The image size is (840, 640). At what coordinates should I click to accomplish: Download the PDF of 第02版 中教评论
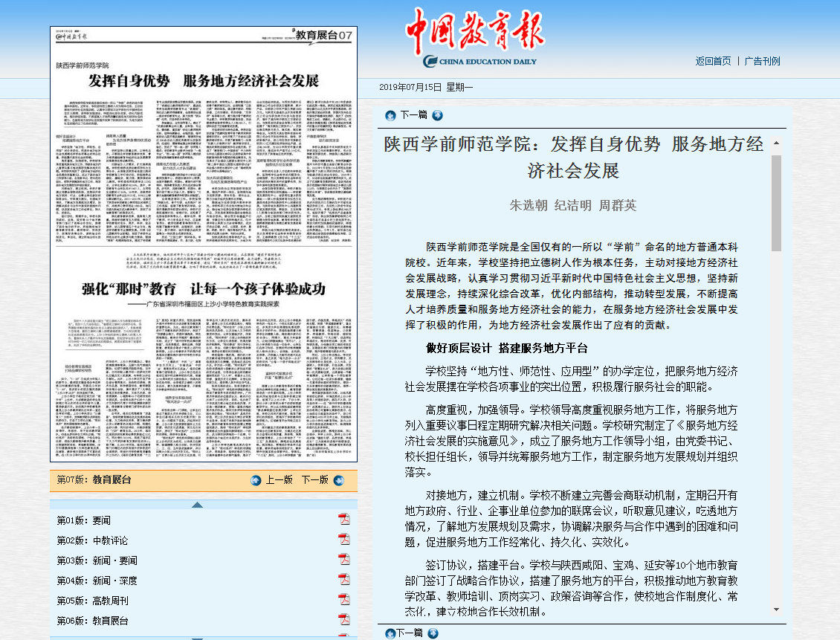(x=344, y=539)
